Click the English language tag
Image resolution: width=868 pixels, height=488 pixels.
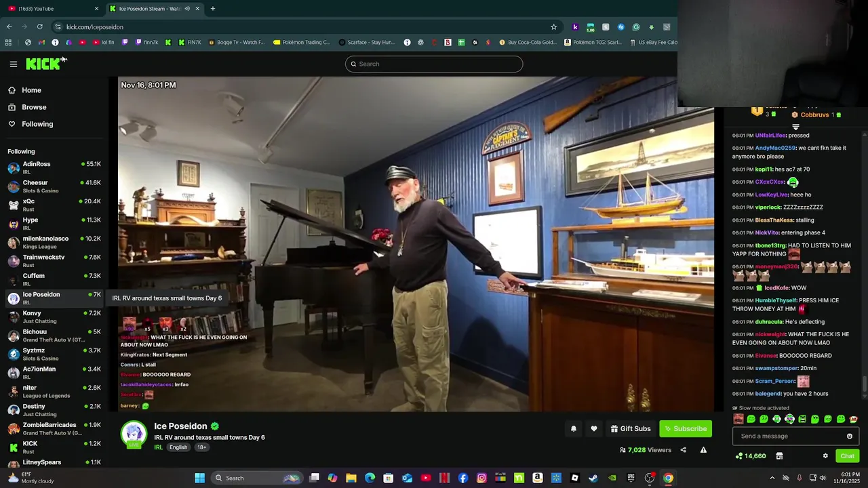coord(178,447)
